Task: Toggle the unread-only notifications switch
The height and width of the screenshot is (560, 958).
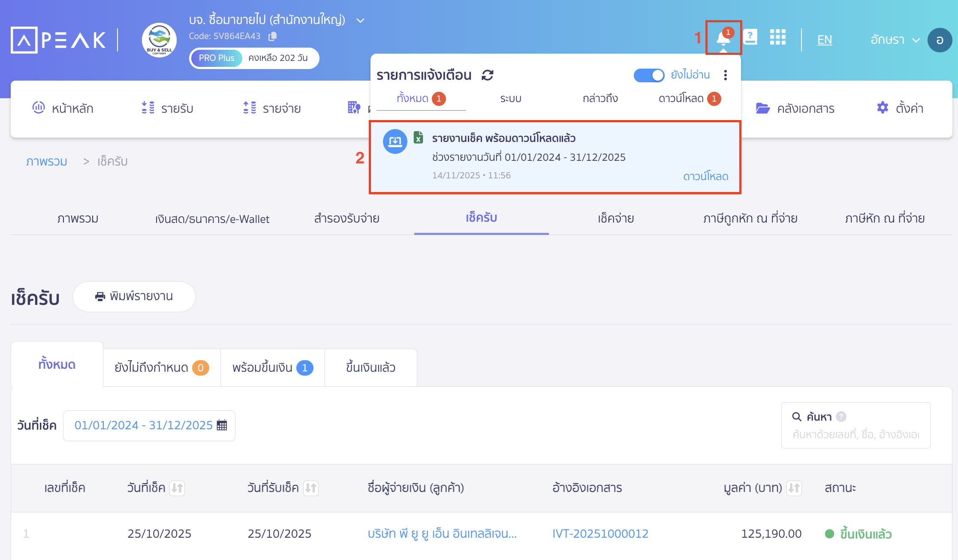Action: coord(649,75)
